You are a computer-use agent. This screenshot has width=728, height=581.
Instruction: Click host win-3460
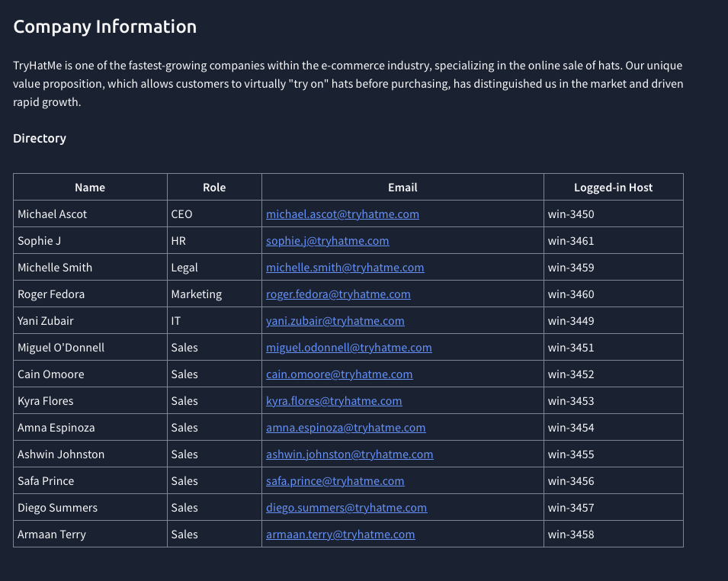[x=571, y=294]
